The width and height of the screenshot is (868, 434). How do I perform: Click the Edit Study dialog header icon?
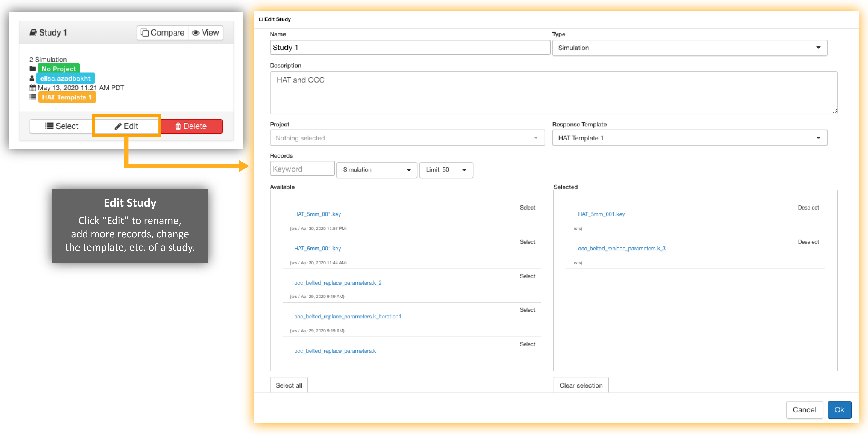tap(261, 19)
